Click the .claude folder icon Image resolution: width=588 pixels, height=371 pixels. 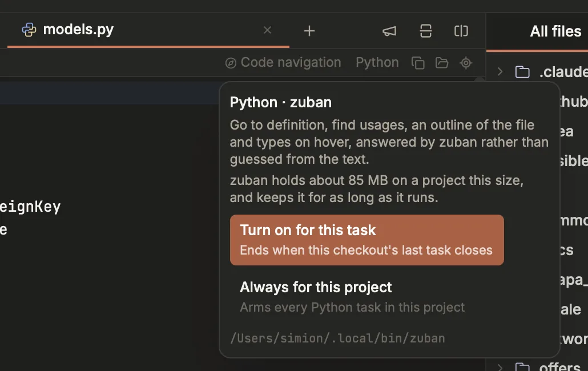point(522,71)
